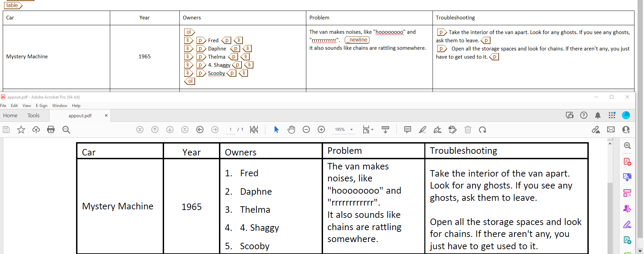This screenshot has height=254, width=644.
Task: Close the appout.pdf document tab
Action: click(x=106, y=116)
